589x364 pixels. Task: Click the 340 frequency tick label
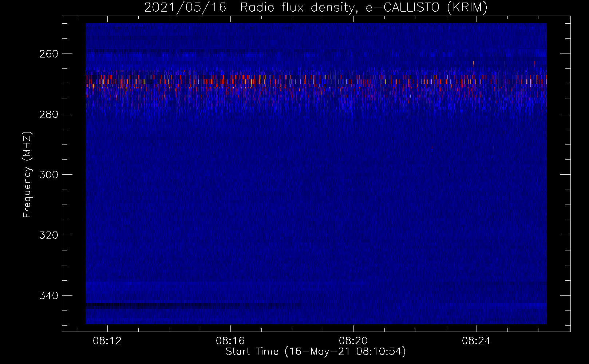[49, 296]
